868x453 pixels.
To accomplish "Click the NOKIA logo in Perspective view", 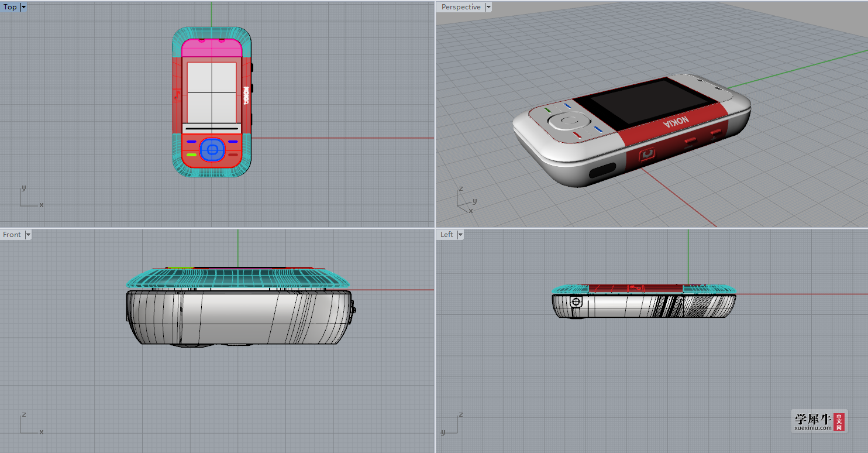I will (x=676, y=122).
